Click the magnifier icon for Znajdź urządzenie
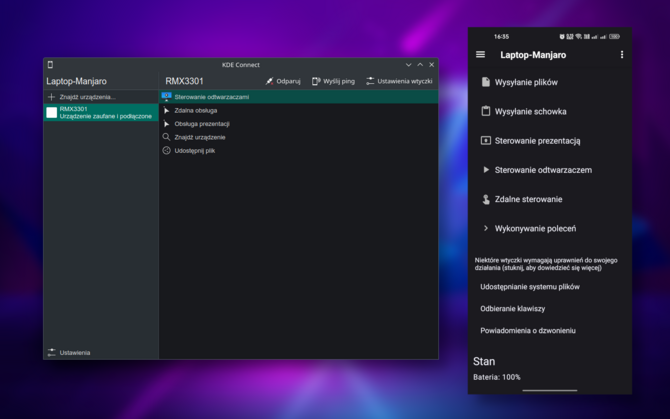This screenshot has height=419, width=670. tap(166, 137)
